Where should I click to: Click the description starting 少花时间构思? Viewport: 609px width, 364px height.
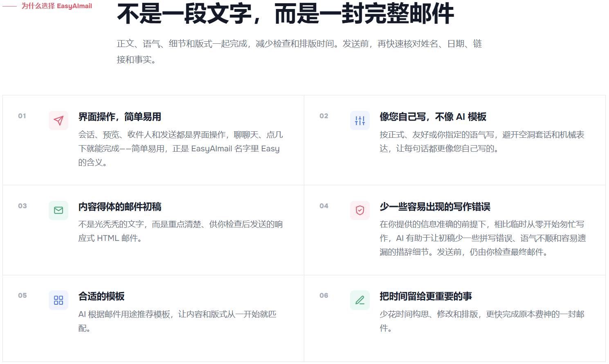pos(482,321)
